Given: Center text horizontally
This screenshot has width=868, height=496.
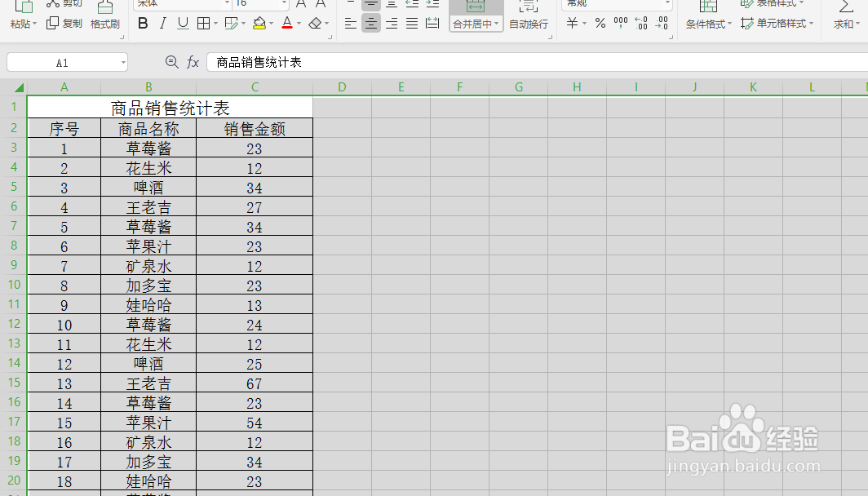Looking at the screenshot, I should (x=371, y=23).
